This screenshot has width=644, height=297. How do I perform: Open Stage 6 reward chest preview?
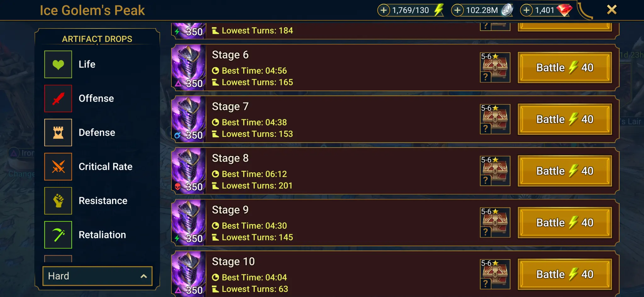point(495,67)
